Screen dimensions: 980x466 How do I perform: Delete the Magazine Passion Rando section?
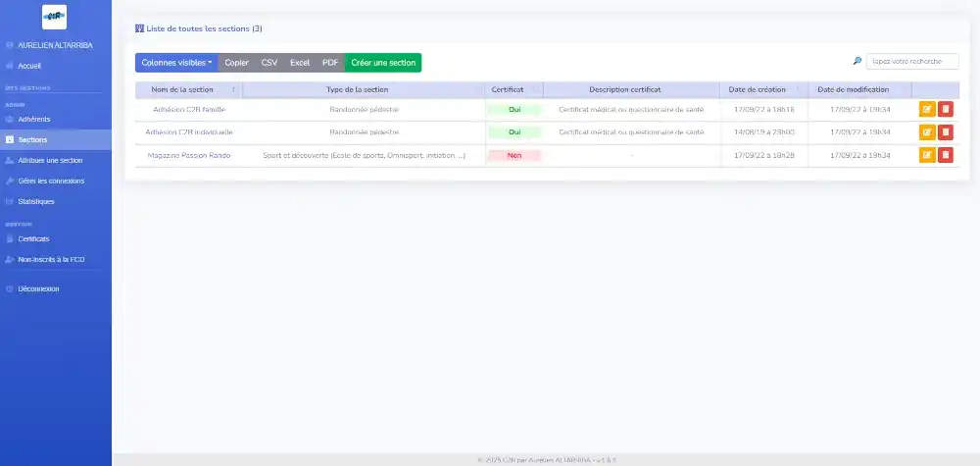(x=946, y=154)
